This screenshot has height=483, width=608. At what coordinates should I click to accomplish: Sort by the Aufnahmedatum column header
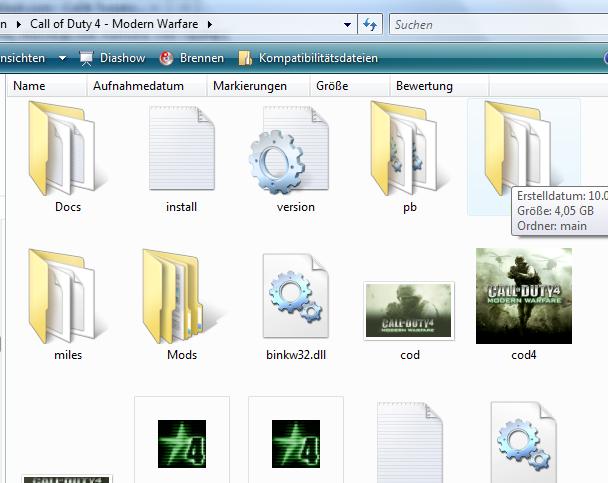click(x=147, y=86)
